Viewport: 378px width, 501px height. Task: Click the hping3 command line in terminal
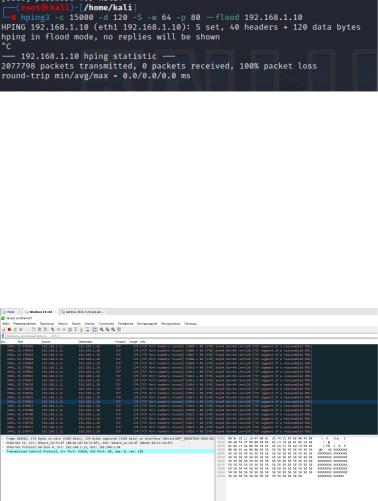click(161, 17)
